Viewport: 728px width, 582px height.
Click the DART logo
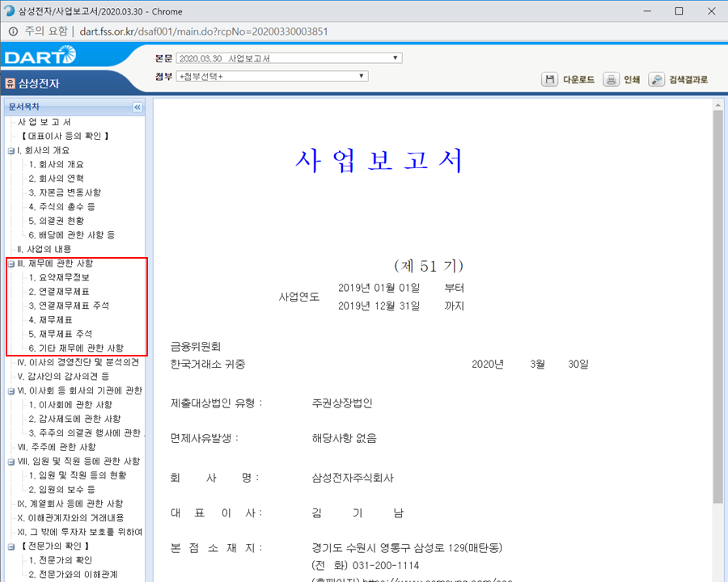pyautogui.click(x=40, y=55)
